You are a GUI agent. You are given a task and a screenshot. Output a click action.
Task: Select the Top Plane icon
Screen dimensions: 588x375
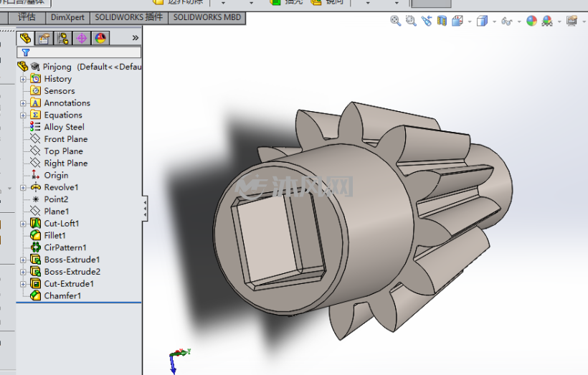35,151
